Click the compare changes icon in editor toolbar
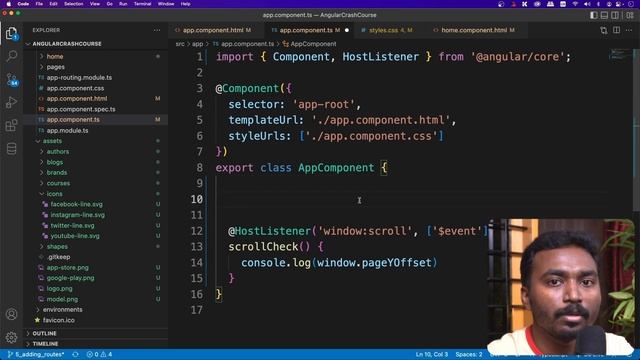The image size is (640, 360). pos(604,30)
